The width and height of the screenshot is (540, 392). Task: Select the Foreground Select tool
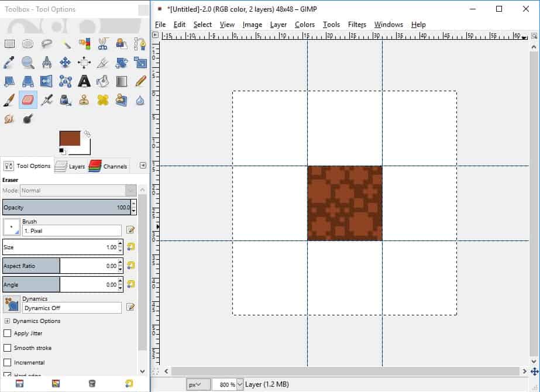[121, 44]
